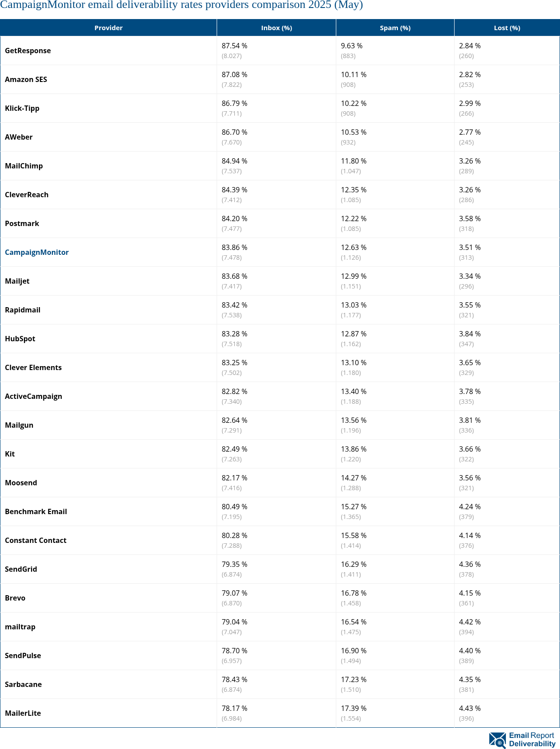Click the Email Report Deliverability logo text

point(532,740)
